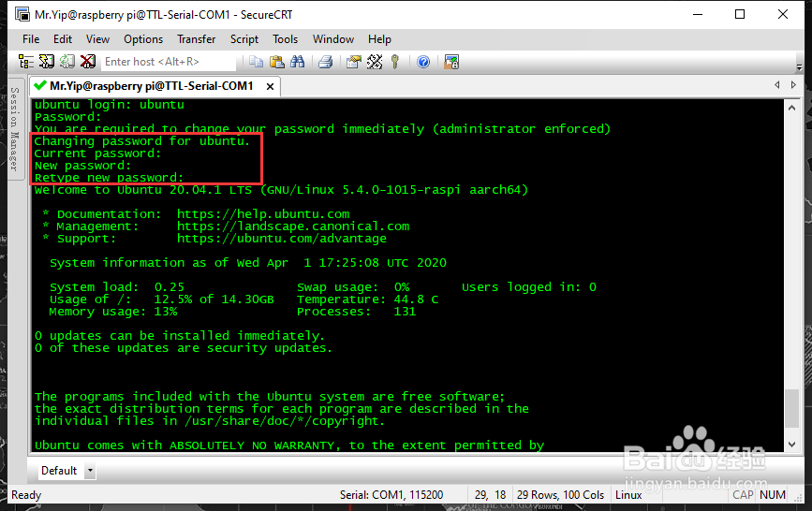Click the Serial: COM1, 115200 status entry
This screenshot has height=511, width=812.
pyautogui.click(x=391, y=495)
